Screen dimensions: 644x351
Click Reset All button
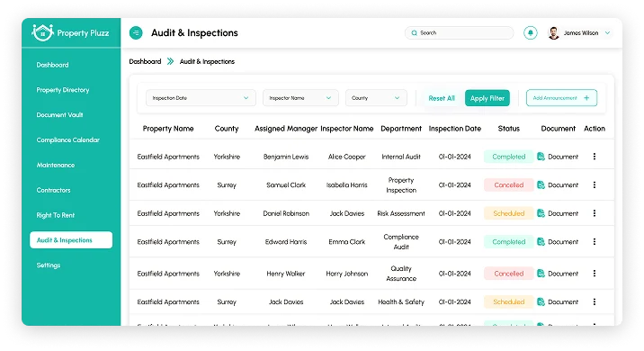tap(442, 98)
